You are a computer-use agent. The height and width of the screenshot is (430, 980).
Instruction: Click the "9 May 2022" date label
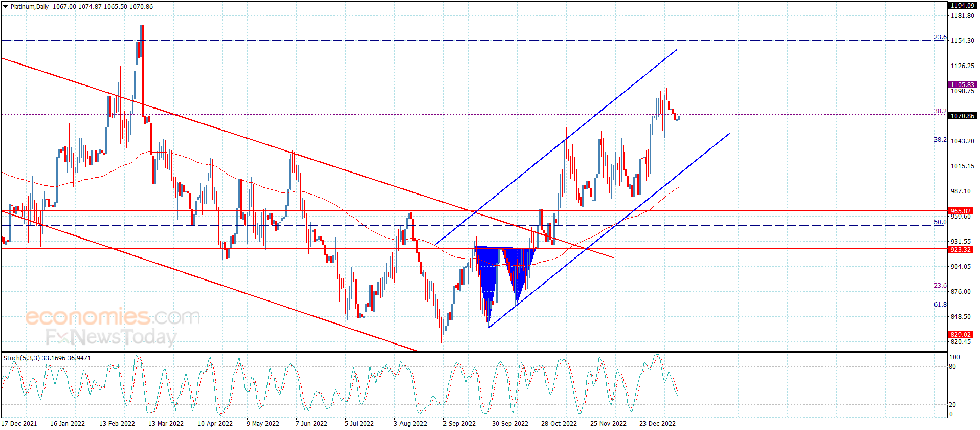pyautogui.click(x=263, y=424)
